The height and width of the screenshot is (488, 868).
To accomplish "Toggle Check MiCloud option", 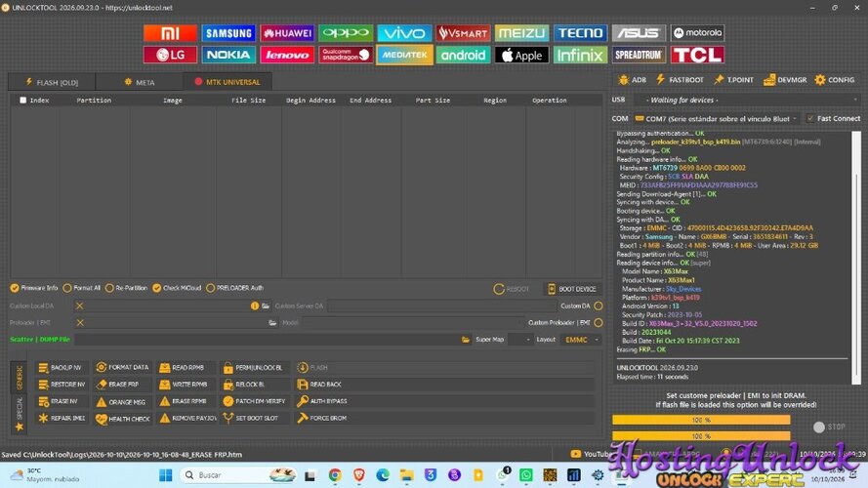I will pos(177,288).
